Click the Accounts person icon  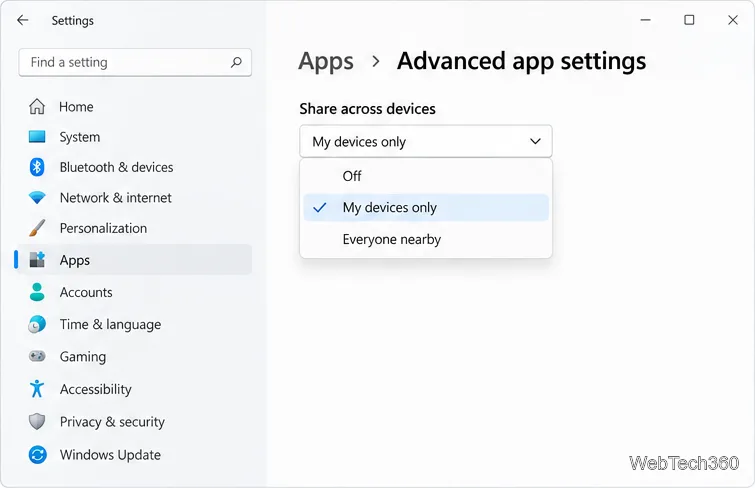point(37,292)
